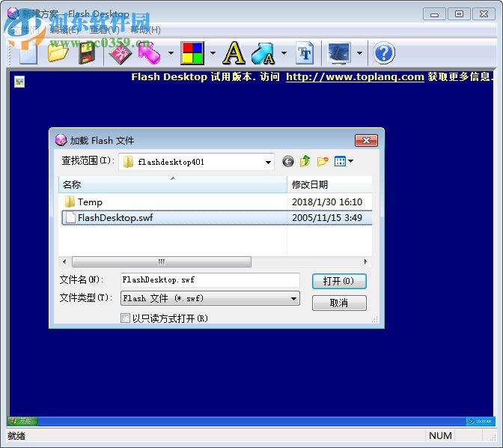Go up one folder level icon
This screenshot has width=503, height=448.
pos(305,161)
